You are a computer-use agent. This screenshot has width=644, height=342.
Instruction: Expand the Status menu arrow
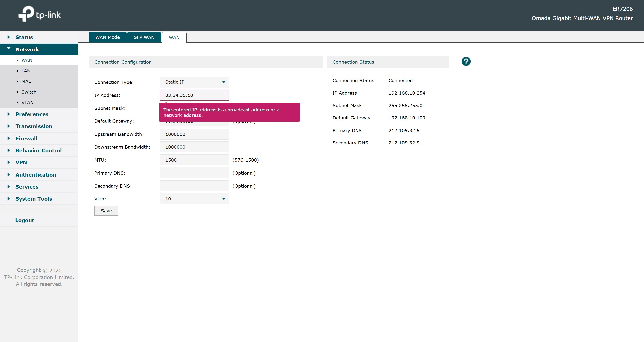pyautogui.click(x=9, y=37)
